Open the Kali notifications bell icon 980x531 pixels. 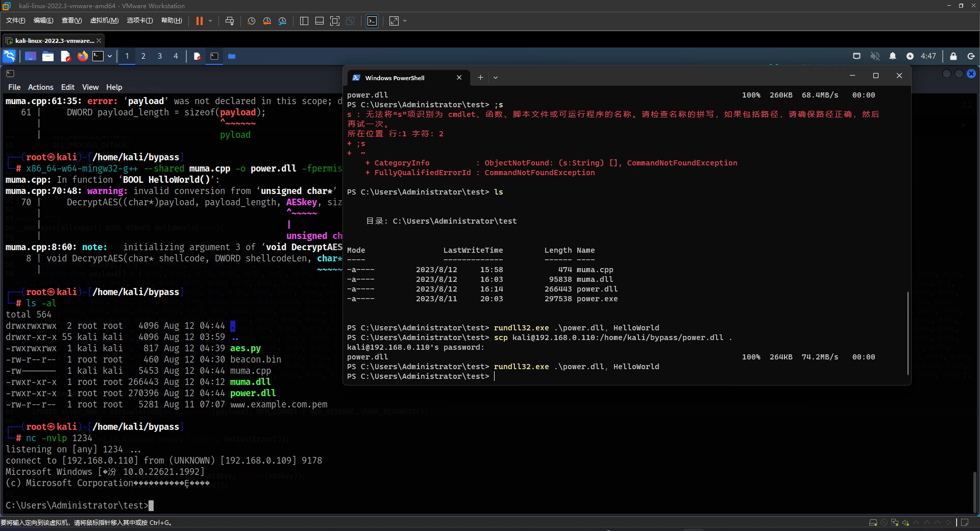coord(893,56)
